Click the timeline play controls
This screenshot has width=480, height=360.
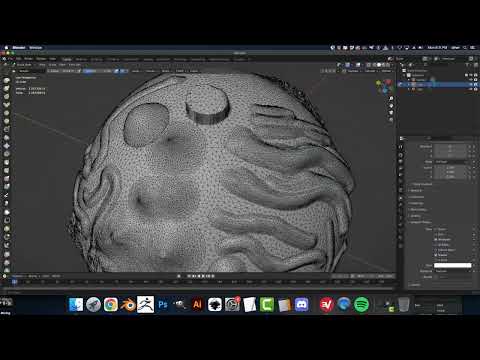click(200, 276)
